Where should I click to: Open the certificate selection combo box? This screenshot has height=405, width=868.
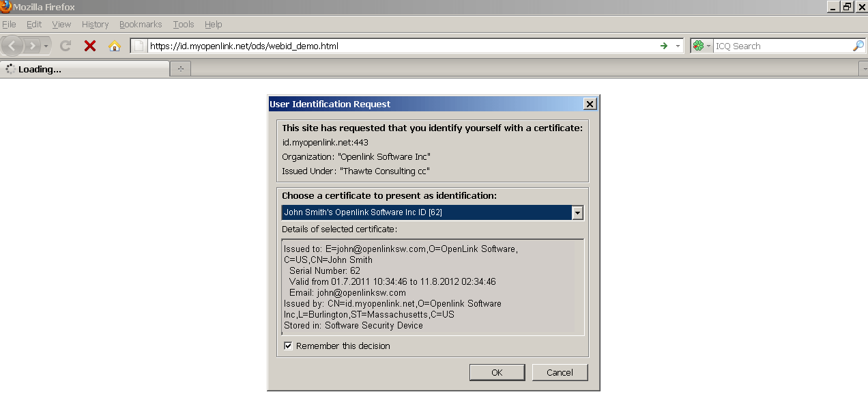[433, 212]
